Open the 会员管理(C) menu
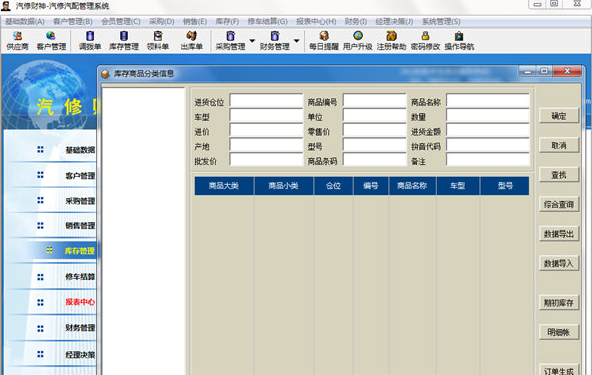This screenshot has height=375, width=592. (x=121, y=22)
